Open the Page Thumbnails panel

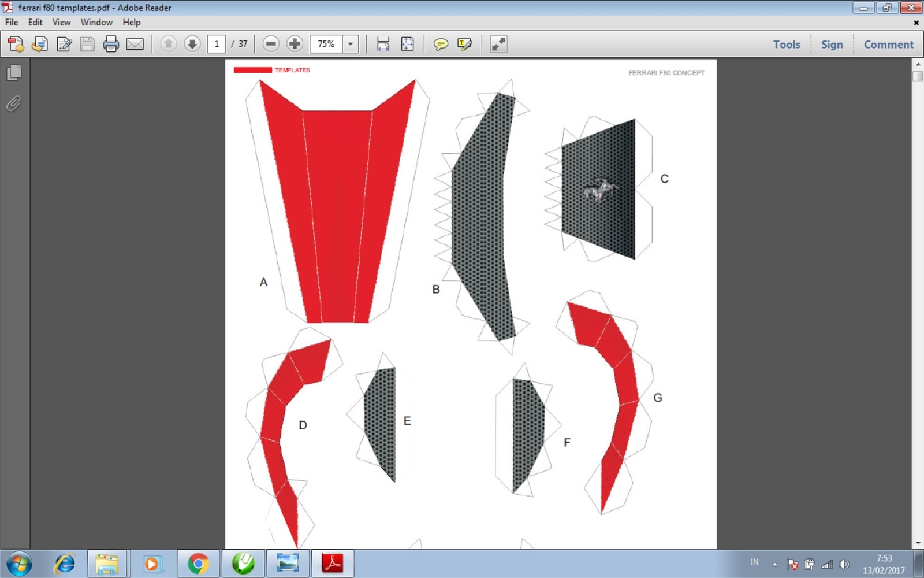(x=14, y=73)
